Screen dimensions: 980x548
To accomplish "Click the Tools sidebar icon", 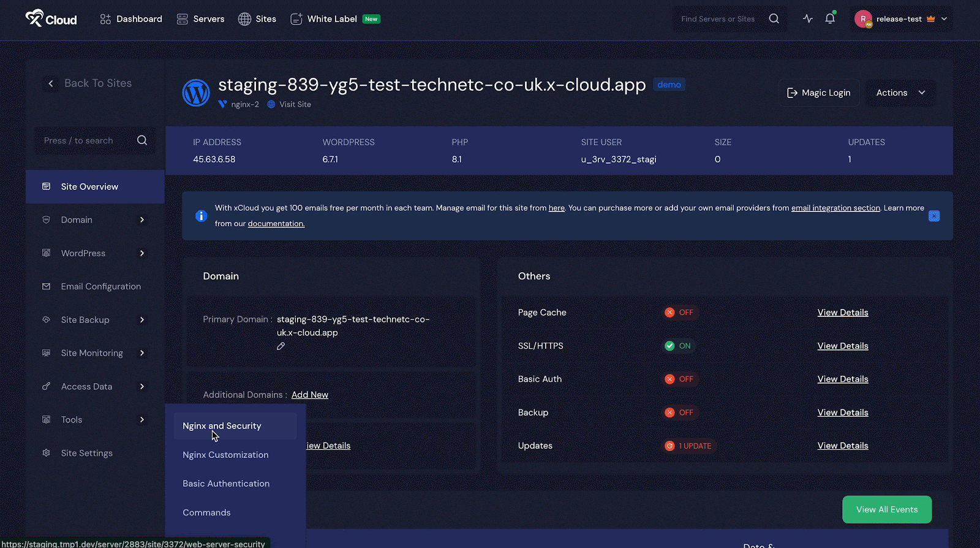I will (x=46, y=419).
